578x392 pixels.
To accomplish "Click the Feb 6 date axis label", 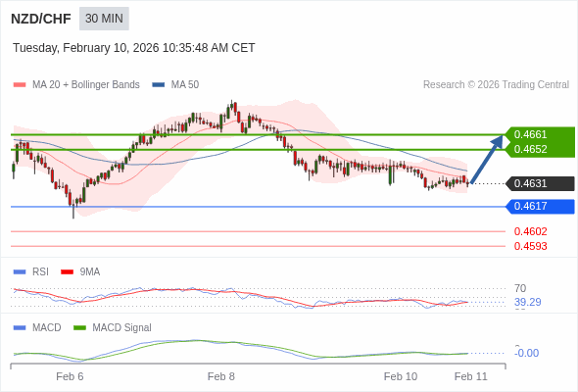I will coord(70,376).
